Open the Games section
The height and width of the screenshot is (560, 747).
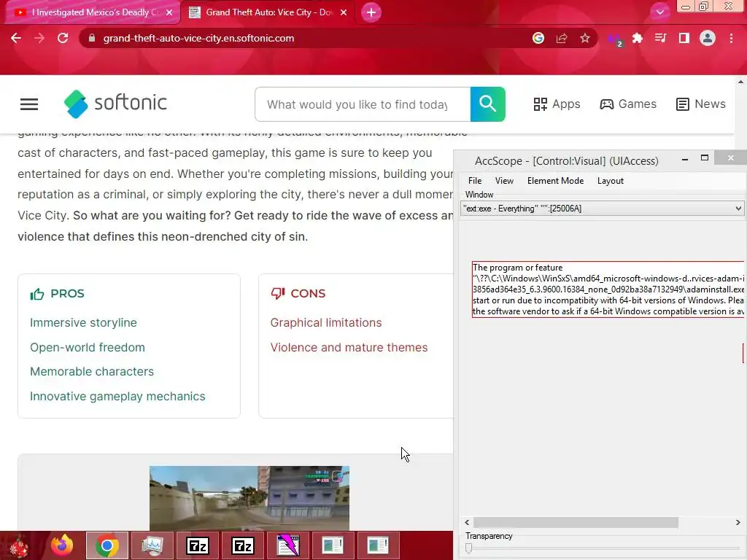628,104
